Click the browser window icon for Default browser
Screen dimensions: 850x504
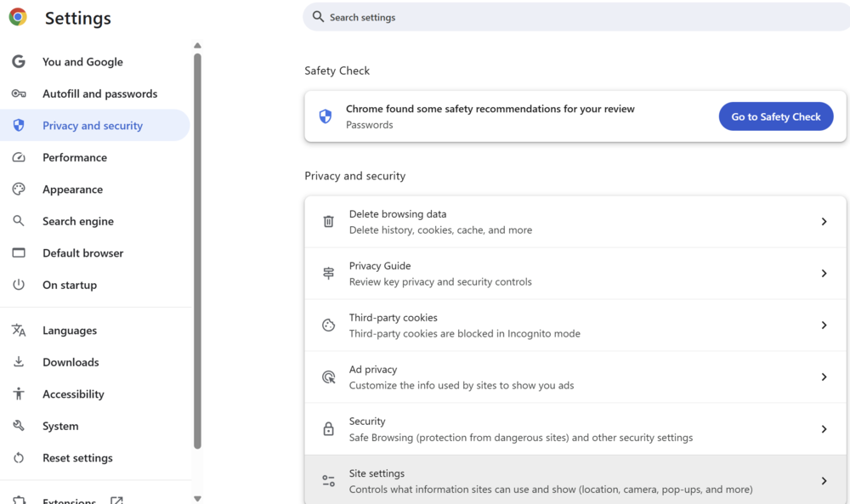19,252
